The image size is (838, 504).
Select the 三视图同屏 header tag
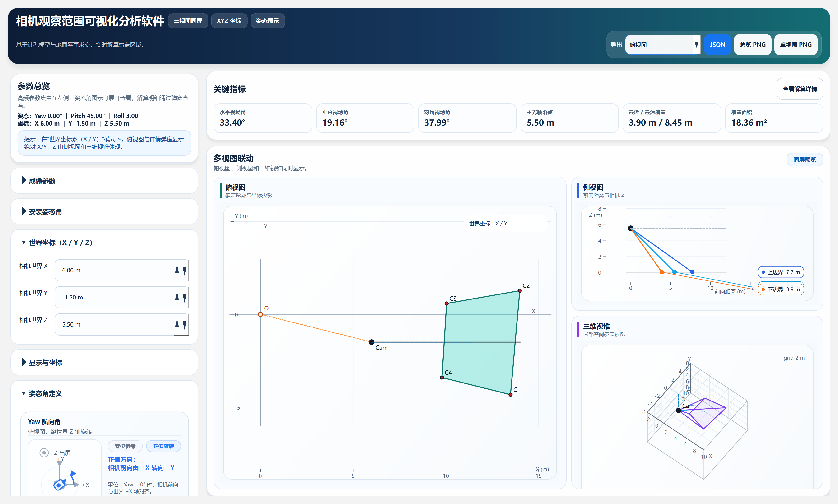point(188,21)
